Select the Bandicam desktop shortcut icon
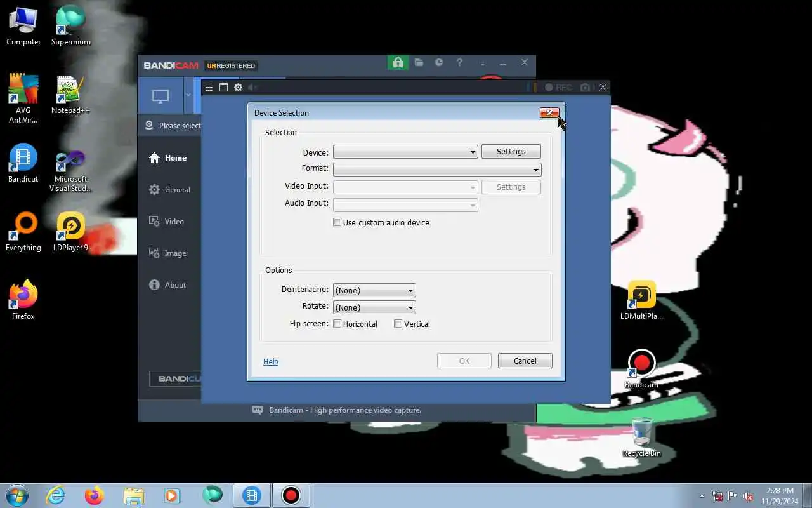This screenshot has width=812, height=508. 642,369
